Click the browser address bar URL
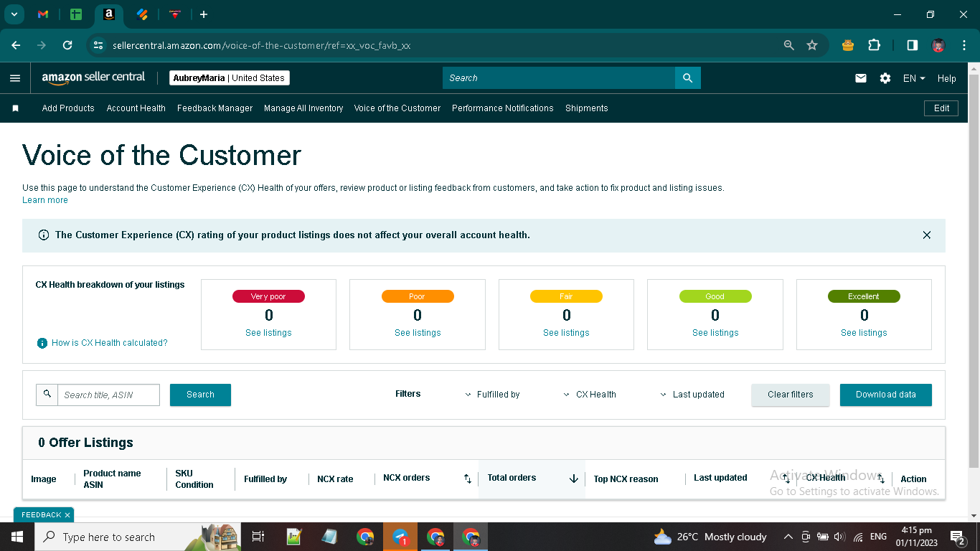The height and width of the screenshot is (551, 980). [262, 45]
